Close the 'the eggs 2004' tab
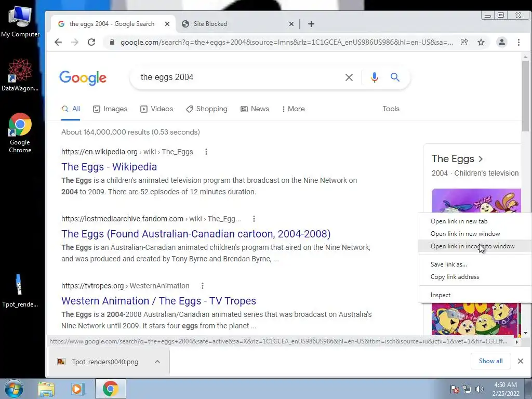Screen dimensions: 532x399 167,24
